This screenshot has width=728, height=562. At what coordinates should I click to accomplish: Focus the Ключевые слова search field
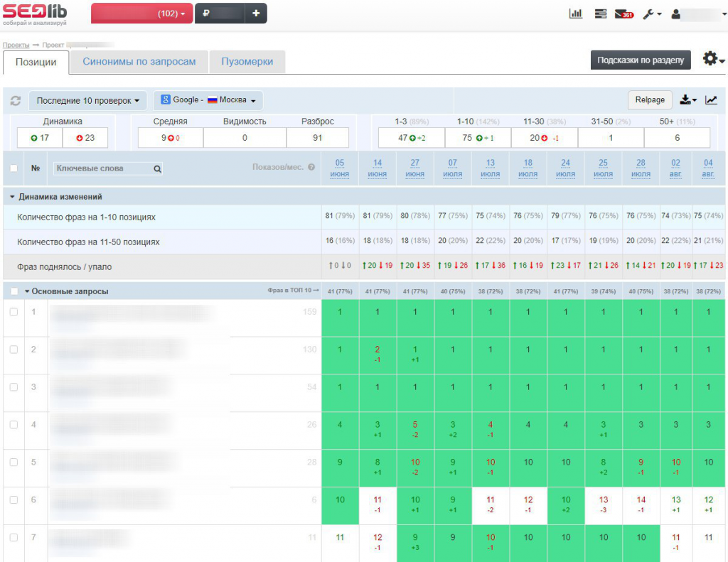click(109, 168)
